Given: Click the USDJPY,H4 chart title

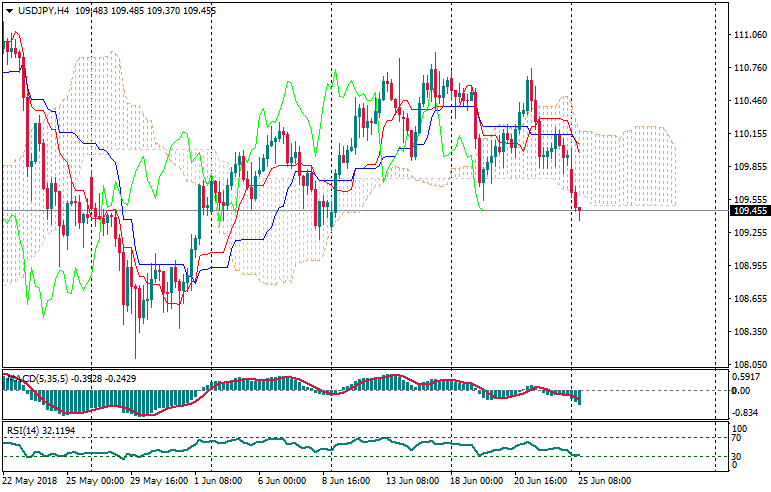Looking at the screenshot, I should [x=43, y=9].
